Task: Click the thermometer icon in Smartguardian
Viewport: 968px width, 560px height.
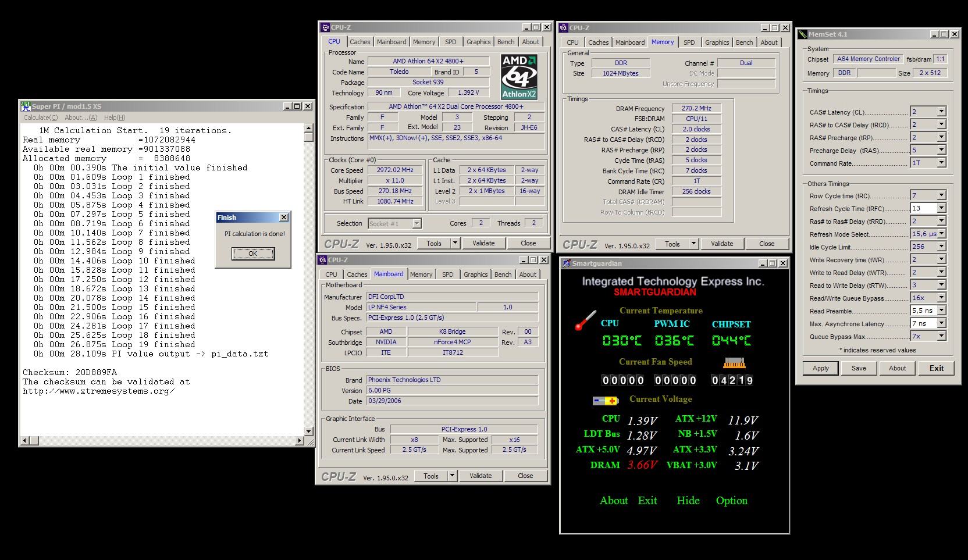Action: coord(586,321)
